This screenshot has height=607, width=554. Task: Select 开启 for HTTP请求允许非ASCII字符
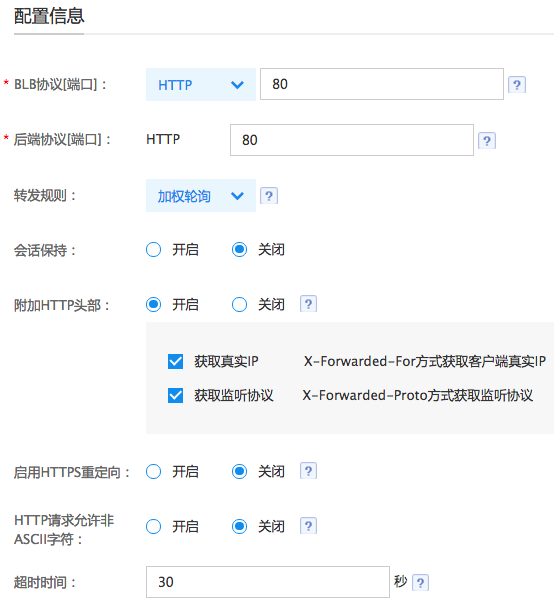153,526
